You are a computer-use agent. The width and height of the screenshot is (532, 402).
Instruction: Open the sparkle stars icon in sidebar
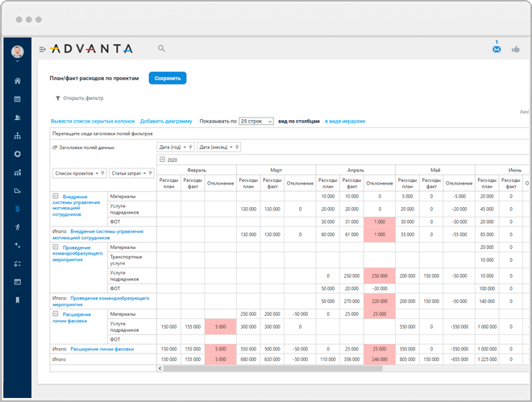pyautogui.click(x=17, y=246)
